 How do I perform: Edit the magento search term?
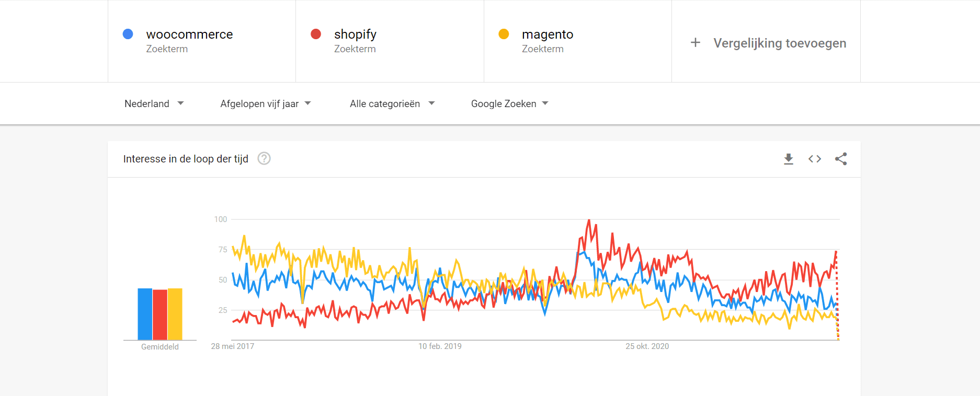(548, 34)
